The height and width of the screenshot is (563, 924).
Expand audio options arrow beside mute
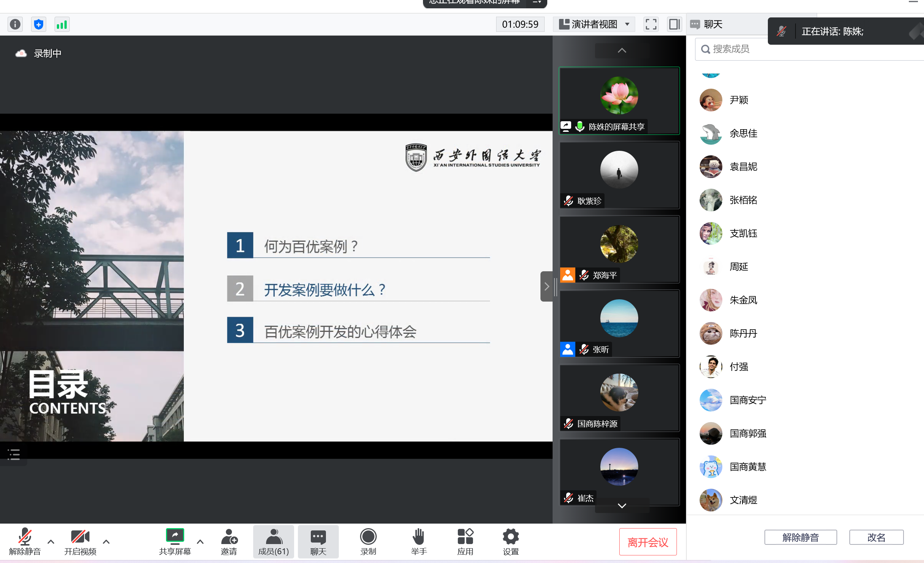point(51,541)
